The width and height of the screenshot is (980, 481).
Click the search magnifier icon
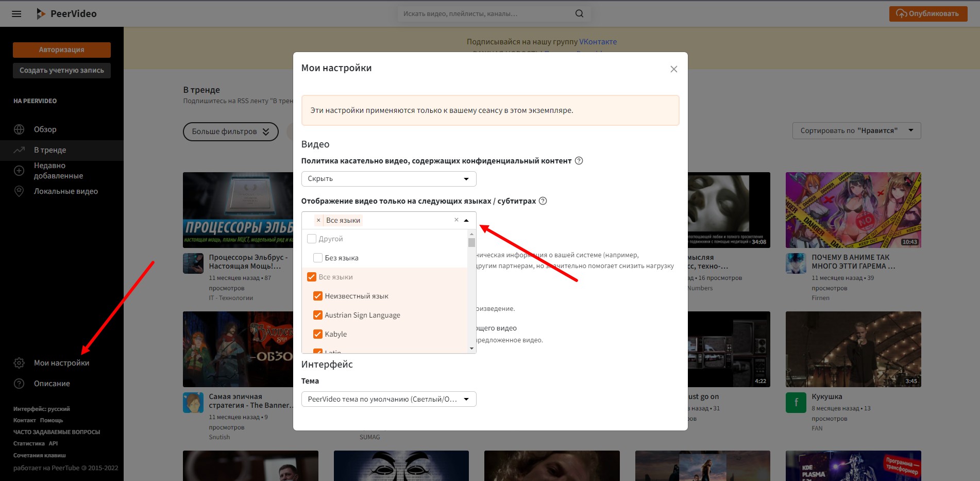[579, 14]
